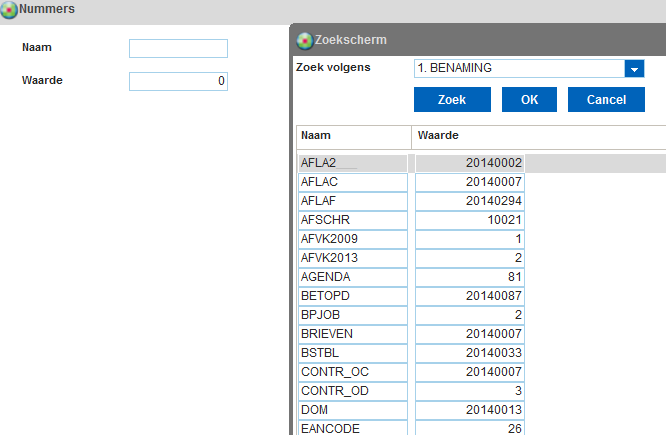Select the CONTR_OD name cell
Screen dimensions: 666x435
point(353,391)
